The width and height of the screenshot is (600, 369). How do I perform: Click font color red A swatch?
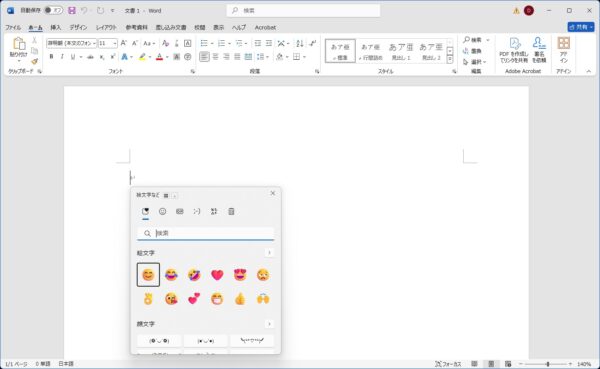(x=160, y=57)
